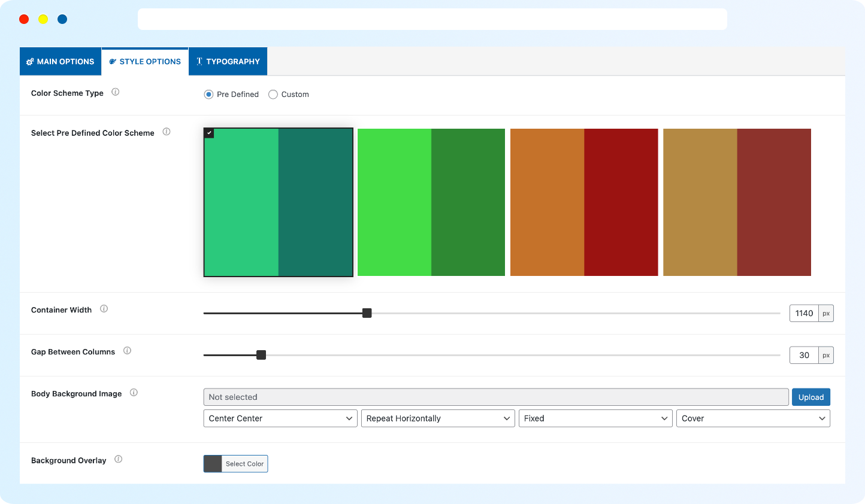The width and height of the screenshot is (865, 504).
Task: Click the Upload button
Action: 810,397
